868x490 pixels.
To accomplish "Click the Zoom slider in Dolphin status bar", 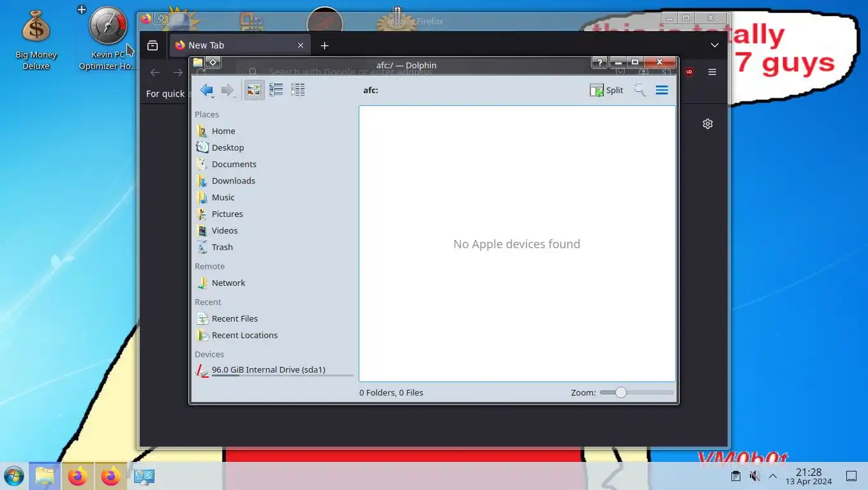I will point(636,393).
